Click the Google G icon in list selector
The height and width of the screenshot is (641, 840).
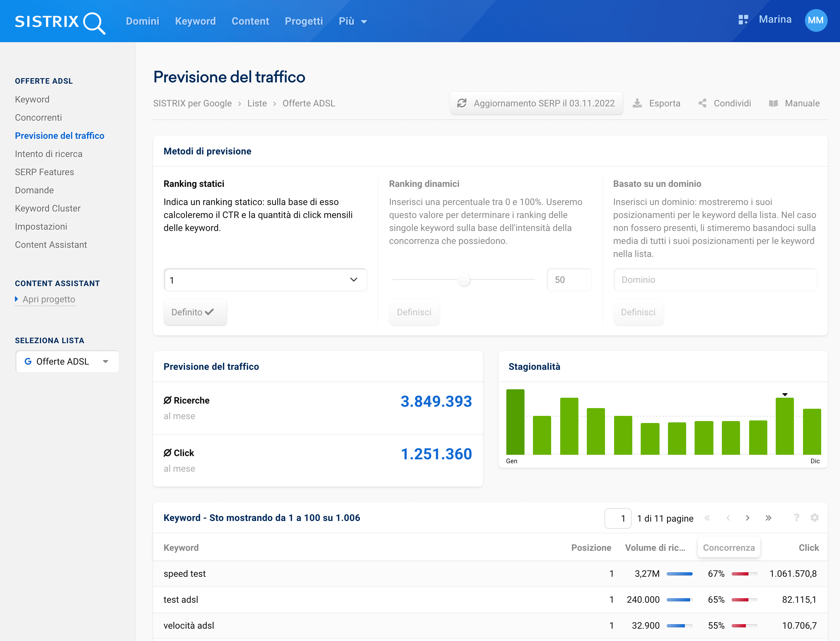pyautogui.click(x=28, y=361)
